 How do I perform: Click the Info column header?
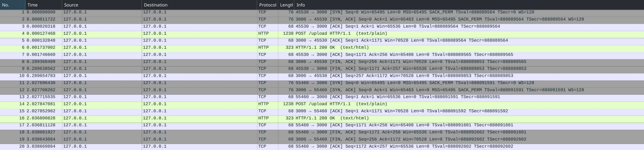tap(469, 5)
